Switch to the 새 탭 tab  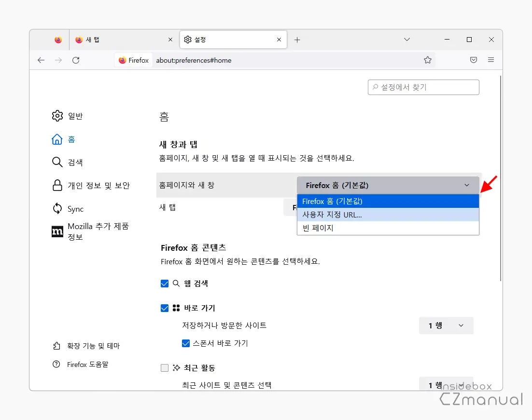pos(124,40)
